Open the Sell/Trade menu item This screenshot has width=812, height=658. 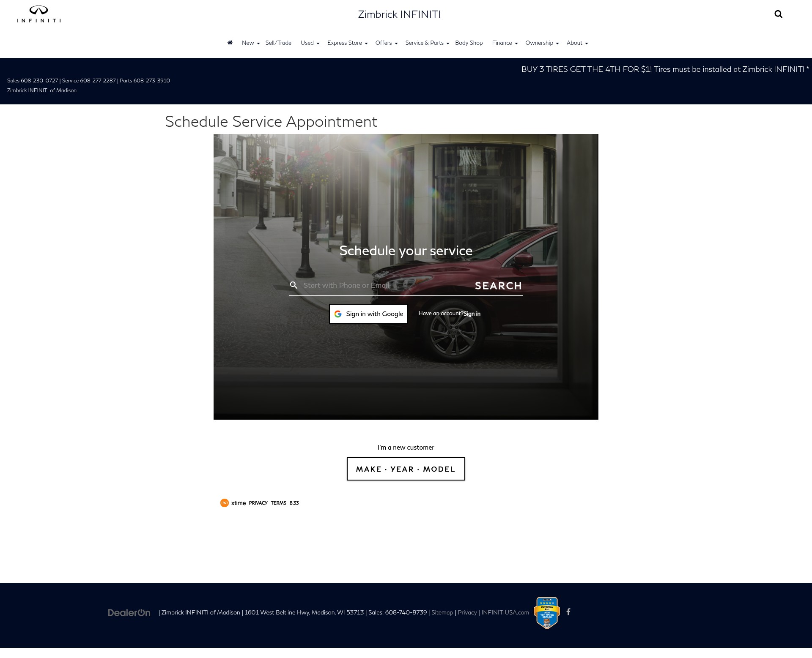[x=278, y=43]
